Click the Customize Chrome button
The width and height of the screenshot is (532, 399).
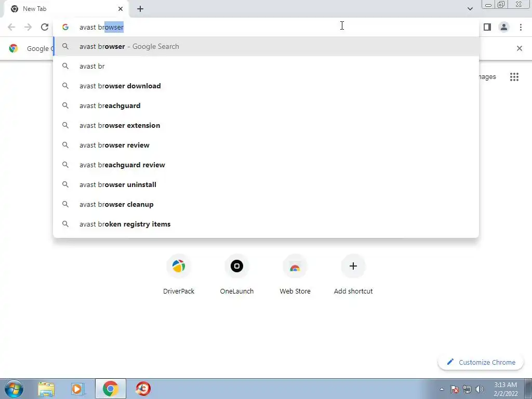(x=481, y=362)
